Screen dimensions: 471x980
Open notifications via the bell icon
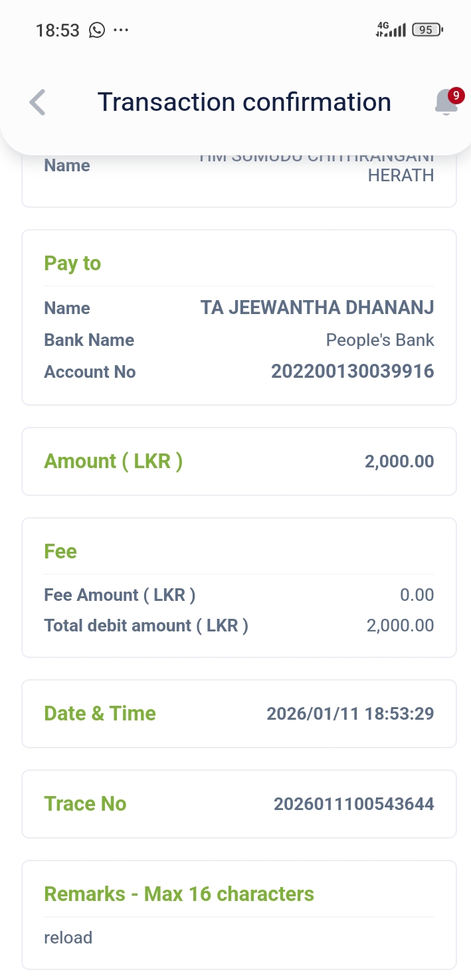(445, 104)
